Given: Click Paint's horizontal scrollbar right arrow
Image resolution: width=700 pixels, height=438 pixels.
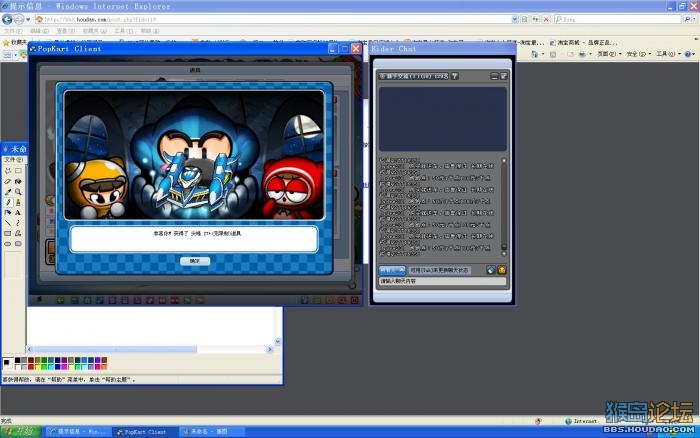Looking at the screenshot, I should tap(270, 349).
